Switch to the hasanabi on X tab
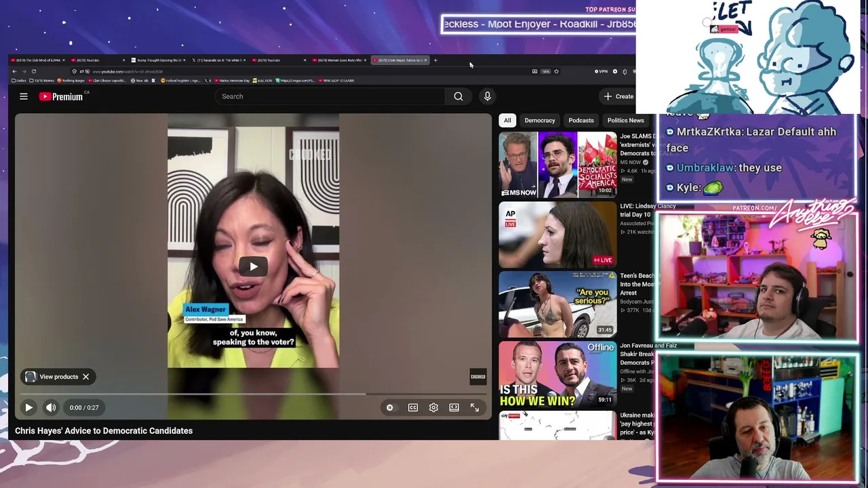The width and height of the screenshot is (868, 488). (x=218, y=60)
